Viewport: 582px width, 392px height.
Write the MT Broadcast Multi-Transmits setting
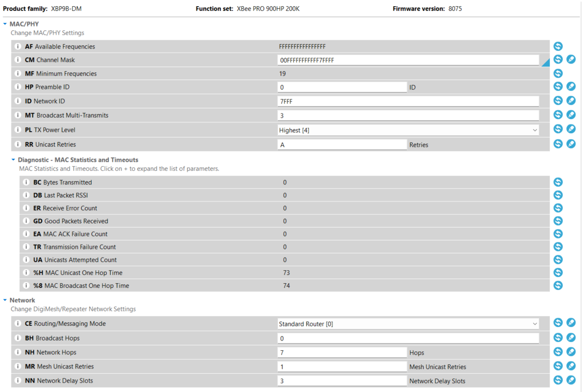point(571,115)
